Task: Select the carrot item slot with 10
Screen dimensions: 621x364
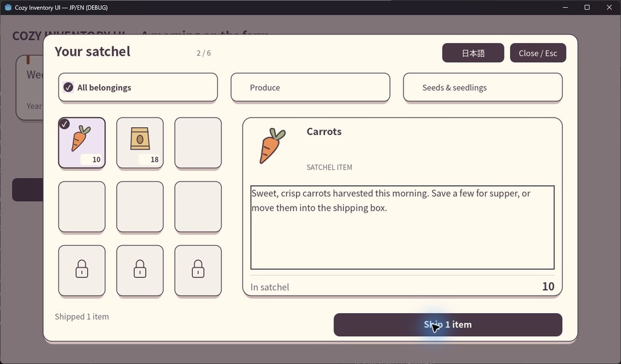Action: 82,143
